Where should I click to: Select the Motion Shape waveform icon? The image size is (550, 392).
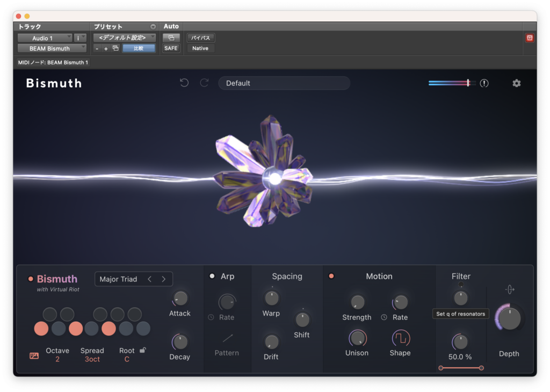click(x=400, y=338)
